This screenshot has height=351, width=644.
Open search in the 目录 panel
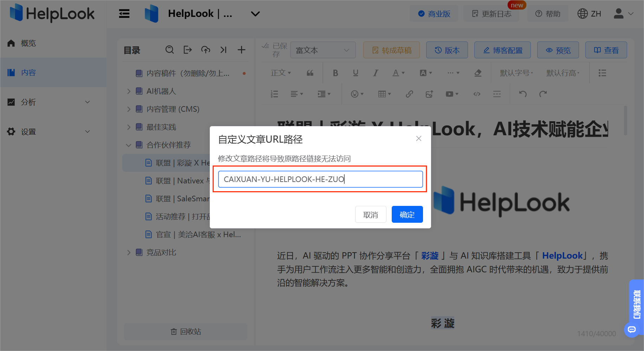pos(170,50)
